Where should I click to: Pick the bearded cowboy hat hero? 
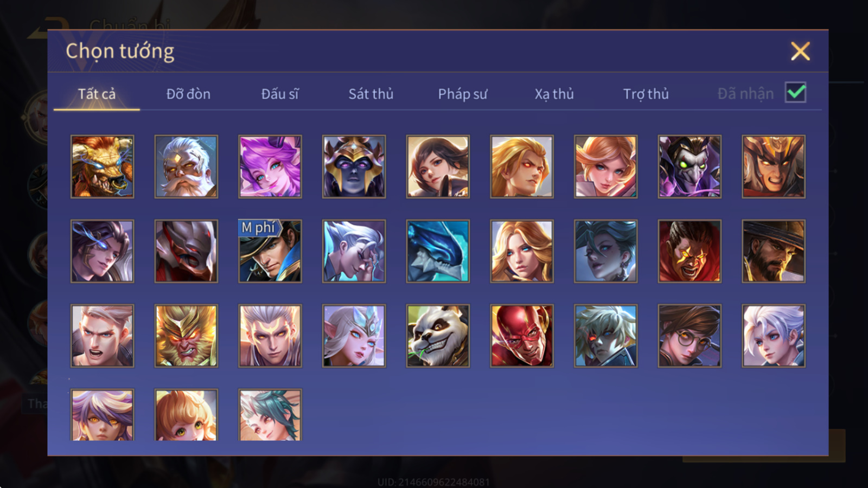point(774,251)
